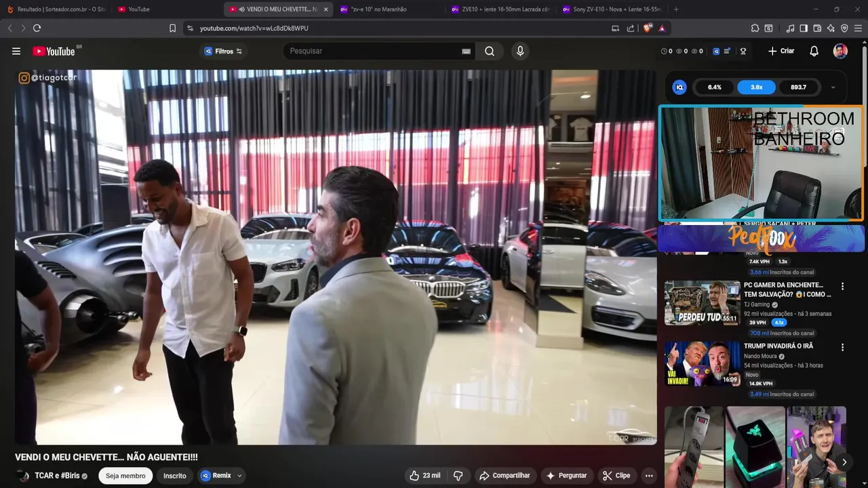Open the TCAR e #Biris channel link

pyautogui.click(x=57, y=476)
